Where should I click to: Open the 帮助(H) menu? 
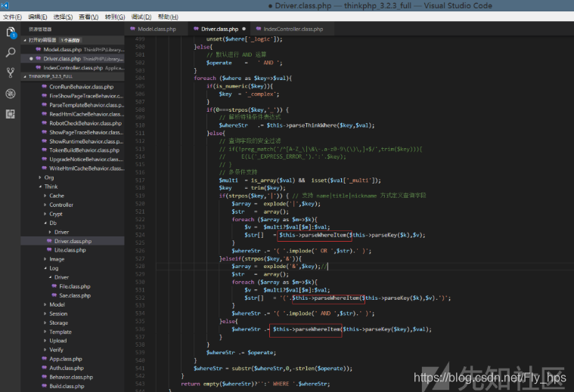(168, 17)
